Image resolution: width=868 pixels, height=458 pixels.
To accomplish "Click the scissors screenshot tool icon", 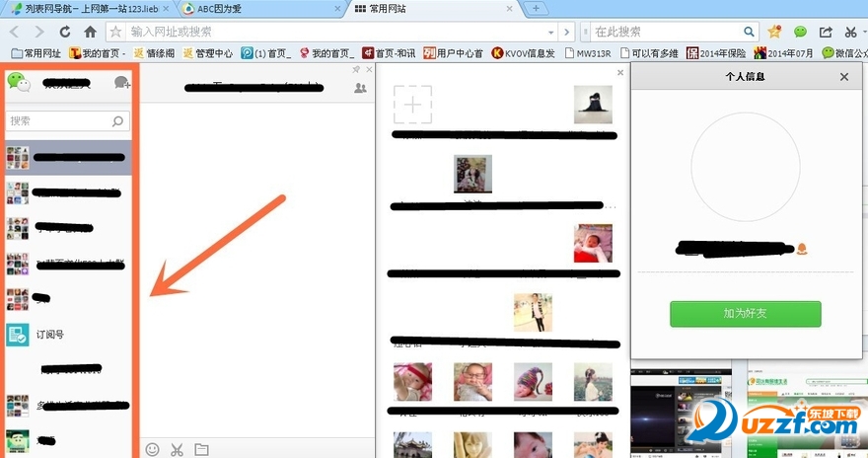I will pyautogui.click(x=178, y=449).
